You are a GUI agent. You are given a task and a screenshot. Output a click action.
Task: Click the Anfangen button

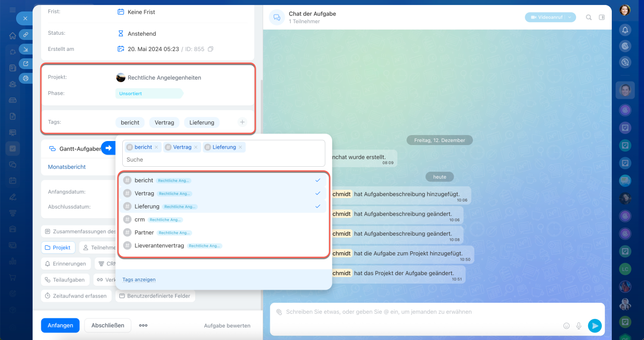click(x=60, y=325)
